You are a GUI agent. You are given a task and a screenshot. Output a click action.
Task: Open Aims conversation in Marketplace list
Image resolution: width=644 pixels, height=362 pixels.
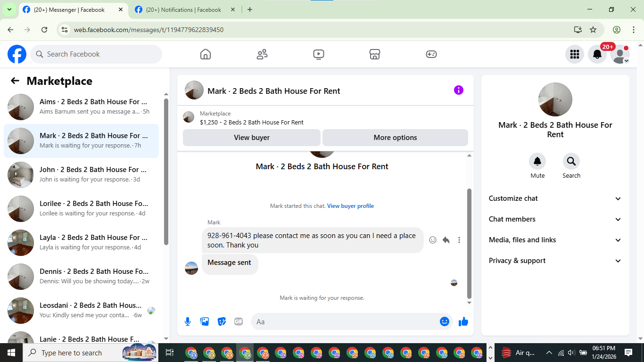coord(81,107)
